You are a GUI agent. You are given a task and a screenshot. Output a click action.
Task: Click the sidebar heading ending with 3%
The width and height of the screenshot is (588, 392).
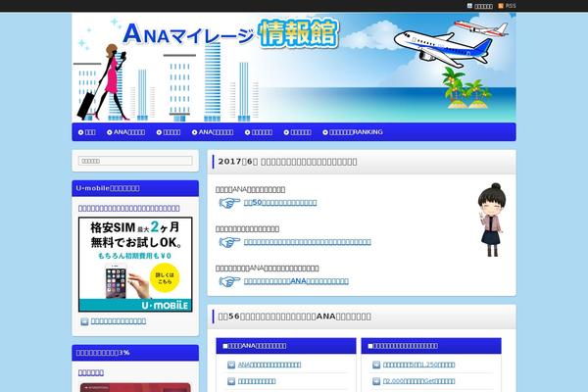[135, 353]
